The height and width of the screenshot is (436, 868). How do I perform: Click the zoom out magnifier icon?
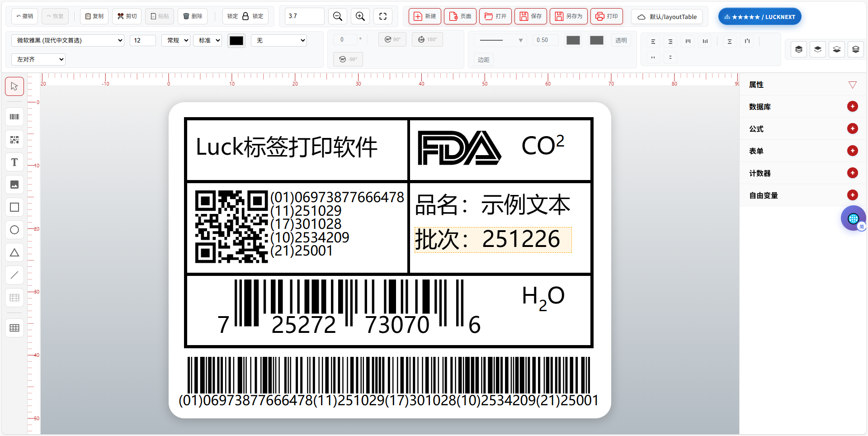pyautogui.click(x=337, y=16)
